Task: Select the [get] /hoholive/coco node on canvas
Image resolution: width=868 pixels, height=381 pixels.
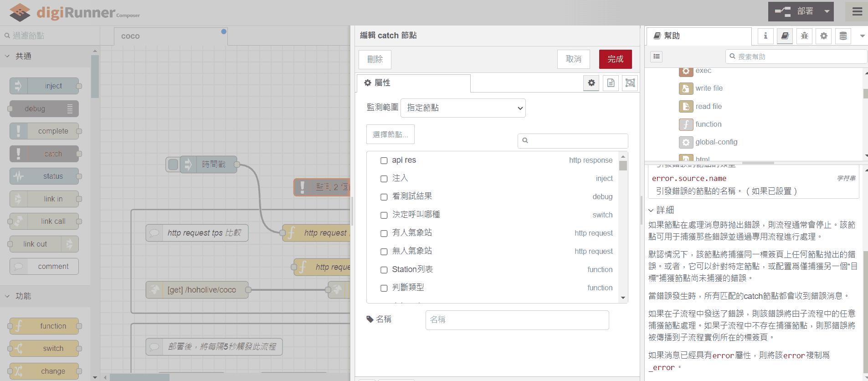Action: (x=197, y=290)
